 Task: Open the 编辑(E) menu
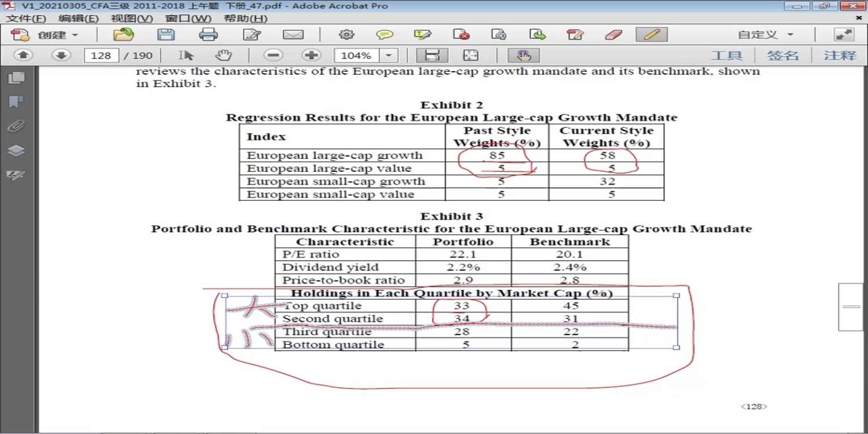(79, 19)
